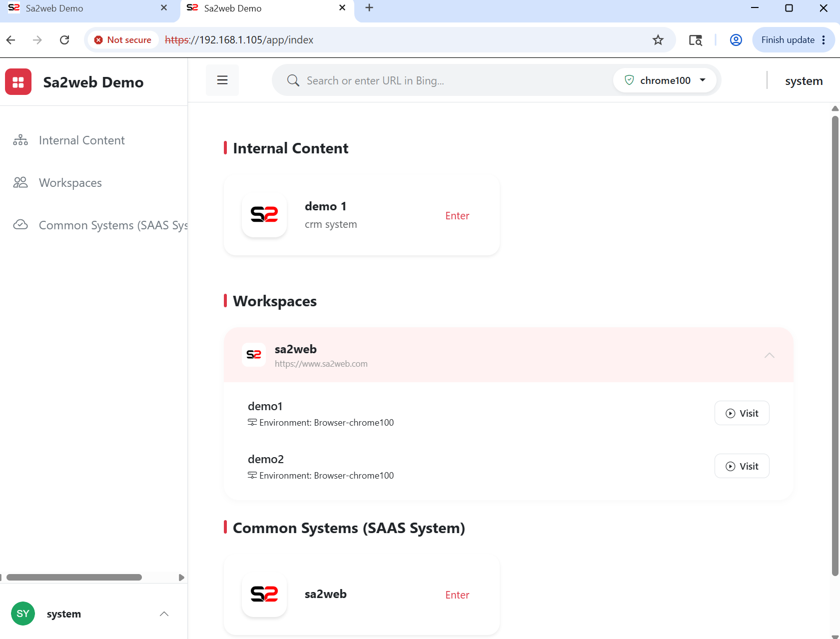Click the demo2 workspace name
Screen dimensions: 840x639
266,459
